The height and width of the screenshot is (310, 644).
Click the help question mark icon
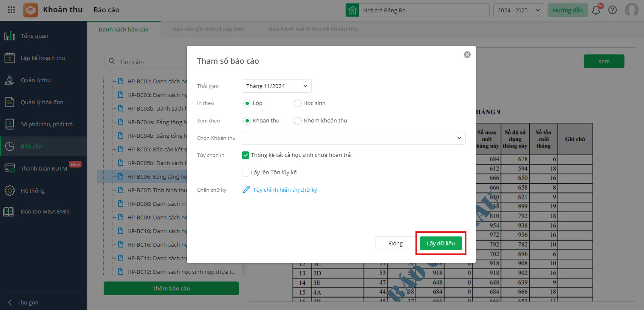pos(613,10)
